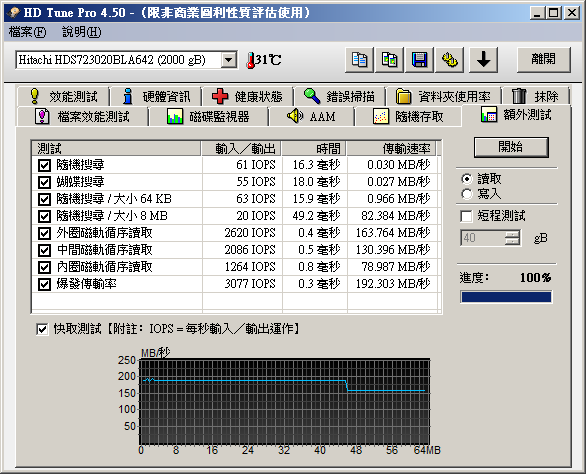Toggle 隨機搜尋 / 大小 64 KB checkbox

[x=44, y=199]
